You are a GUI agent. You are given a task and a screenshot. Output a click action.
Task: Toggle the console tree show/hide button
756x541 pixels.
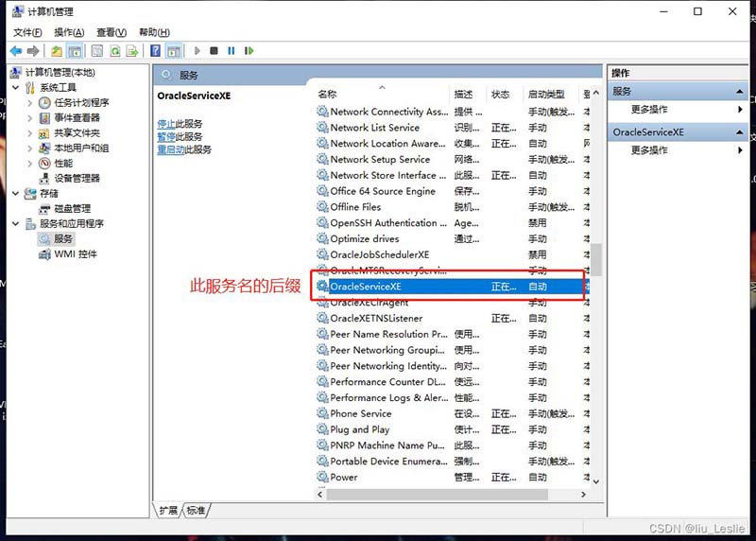coord(75,51)
